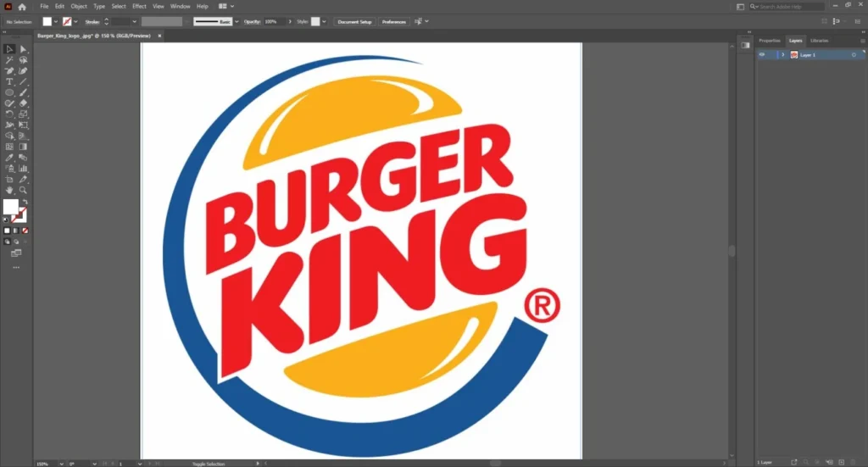Select the Type tool
This screenshot has height=467, width=868.
(9, 82)
